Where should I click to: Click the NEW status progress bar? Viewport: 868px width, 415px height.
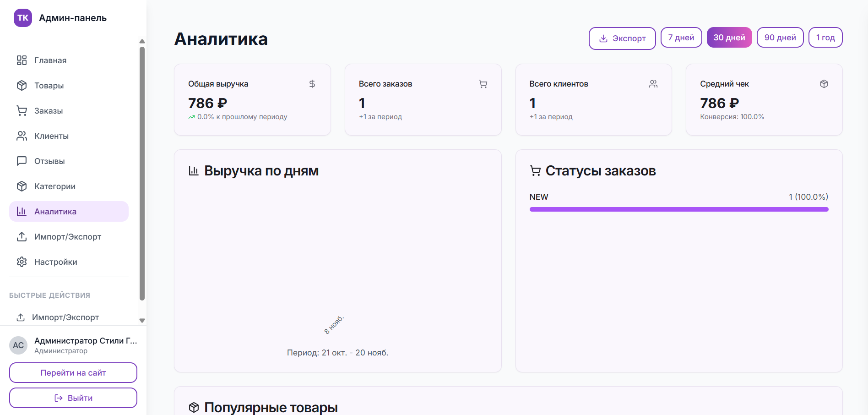(x=678, y=209)
